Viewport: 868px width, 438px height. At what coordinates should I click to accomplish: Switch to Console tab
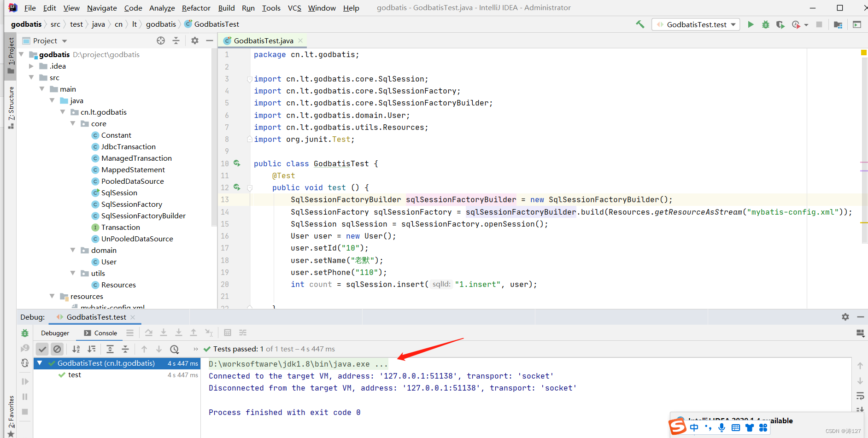pyautogui.click(x=100, y=333)
